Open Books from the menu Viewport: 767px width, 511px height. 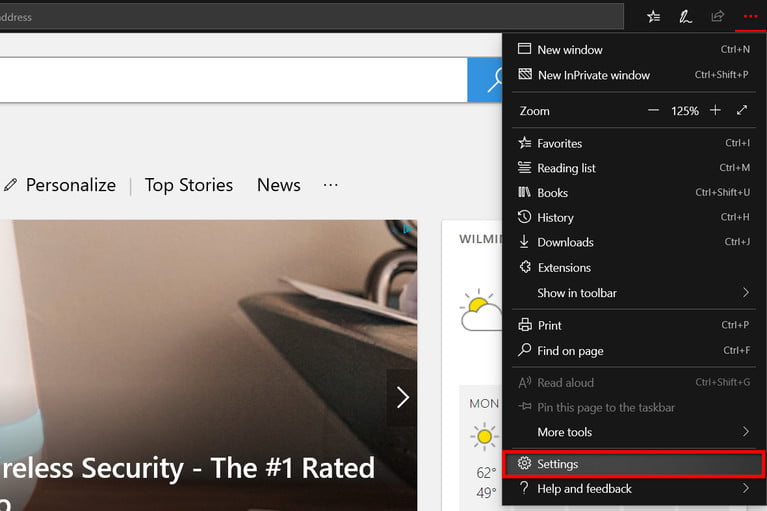point(633,193)
